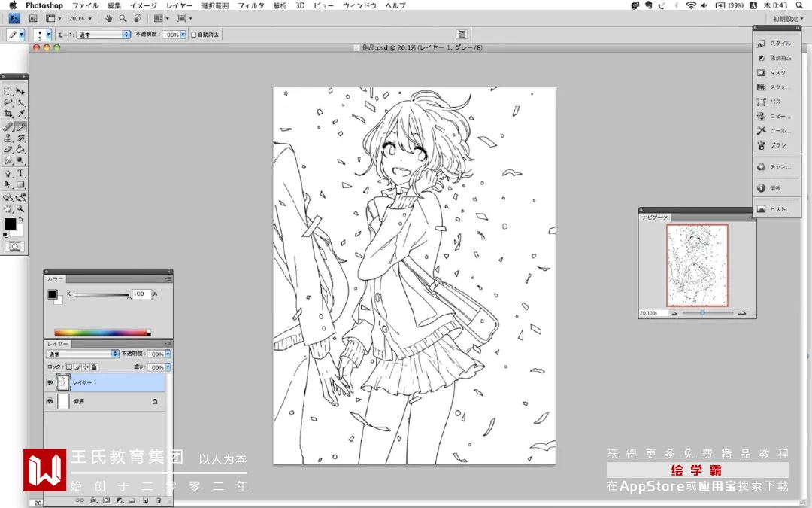Select the Zoom tool in toolbox
Image resolution: width=812 pixels, height=508 pixels.
tap(20, 209)
